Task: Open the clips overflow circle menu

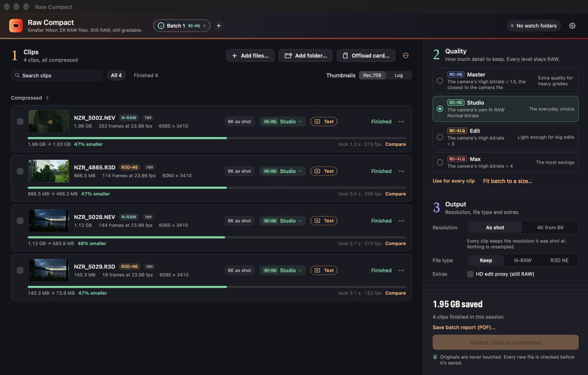Action: tap(406, 56)
